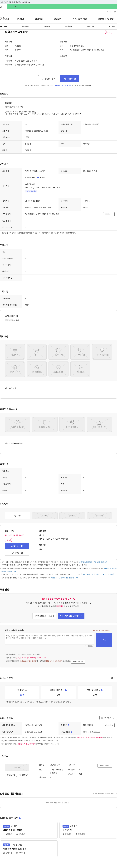
Task: Click the 자녀 학자금 지원 icon
Action: click(x=102, y=351)
